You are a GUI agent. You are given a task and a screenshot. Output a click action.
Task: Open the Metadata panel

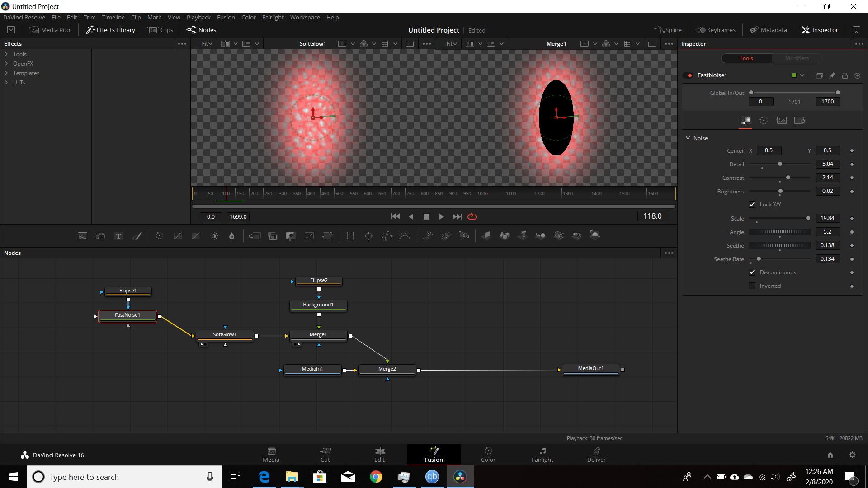click(768, 30)
